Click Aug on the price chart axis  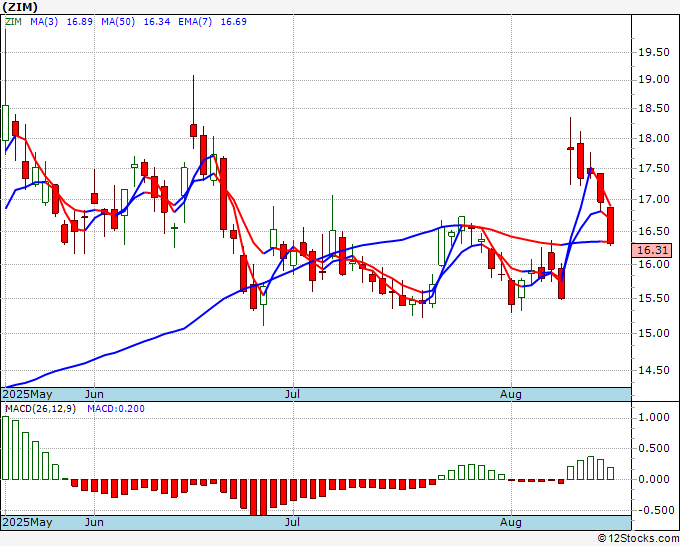pyautogui.click(x=510, y=394)
